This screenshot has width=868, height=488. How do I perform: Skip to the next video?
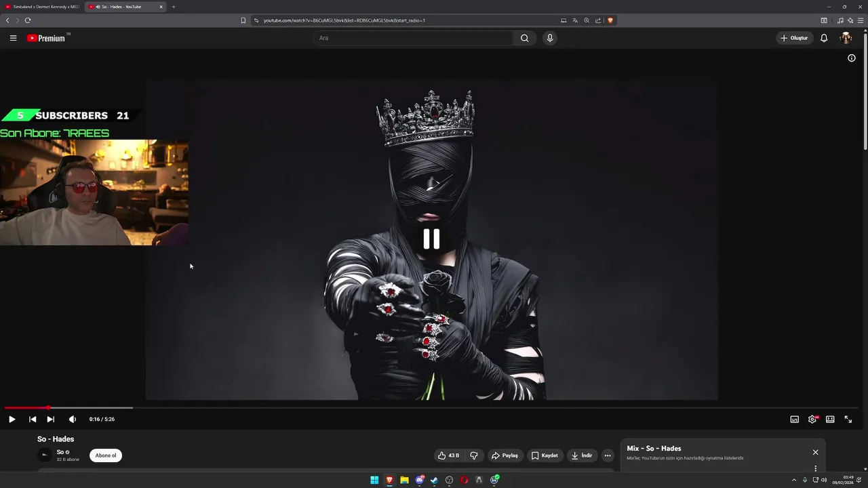(x=51, y=419)
